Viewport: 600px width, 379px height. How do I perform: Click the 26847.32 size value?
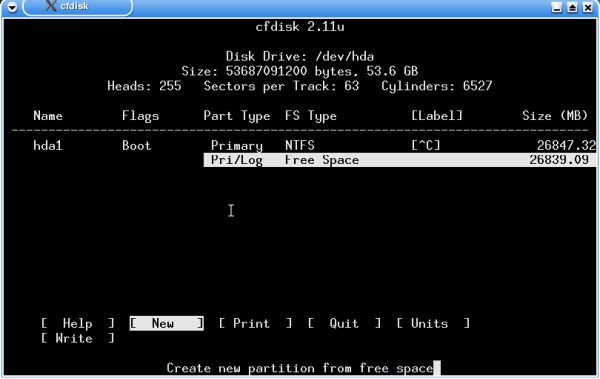click(566, 145)
